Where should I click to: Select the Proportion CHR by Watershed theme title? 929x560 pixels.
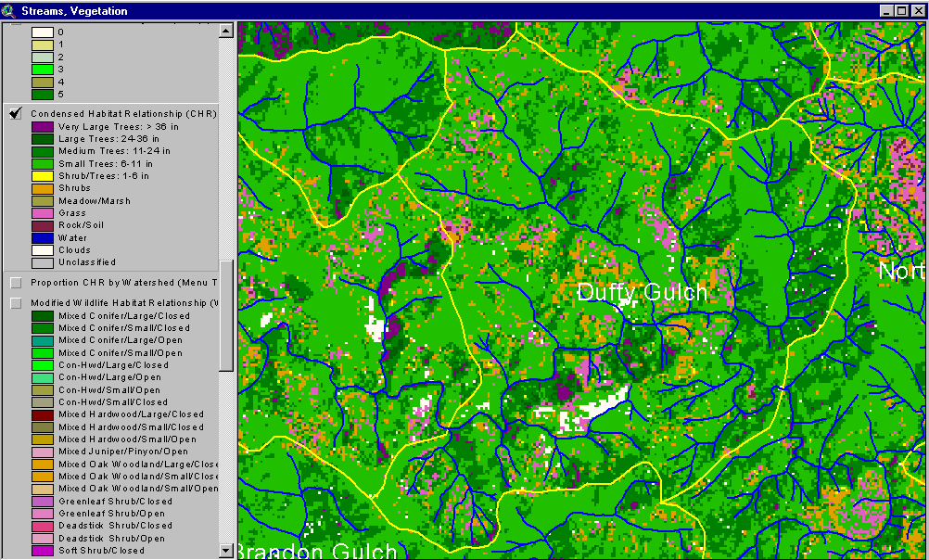pos(124,284)
